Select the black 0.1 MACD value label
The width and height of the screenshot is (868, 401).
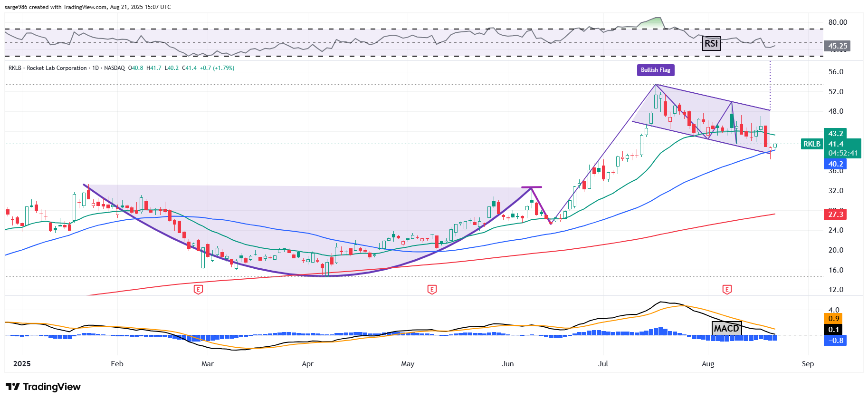tap(833, 329)
